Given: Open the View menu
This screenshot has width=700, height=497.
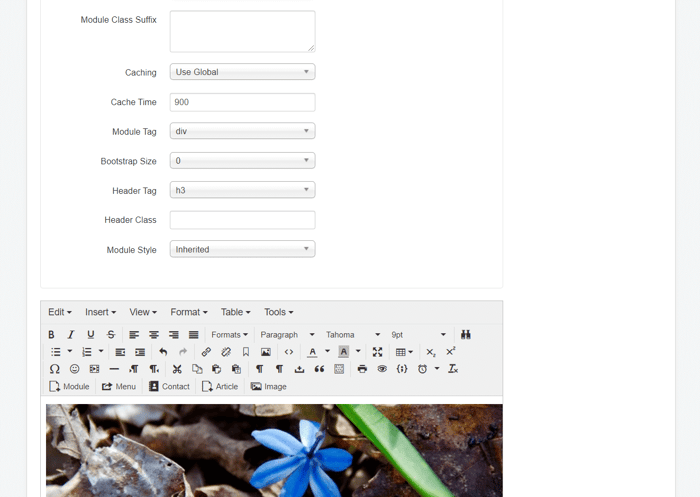Looking at the screenshot, I should coord(143,312).
